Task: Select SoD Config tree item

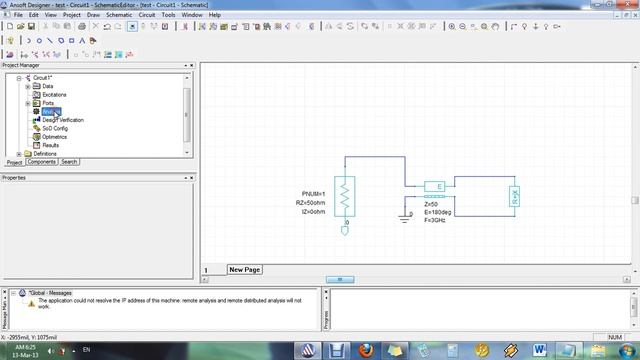Action: [55, 129]
